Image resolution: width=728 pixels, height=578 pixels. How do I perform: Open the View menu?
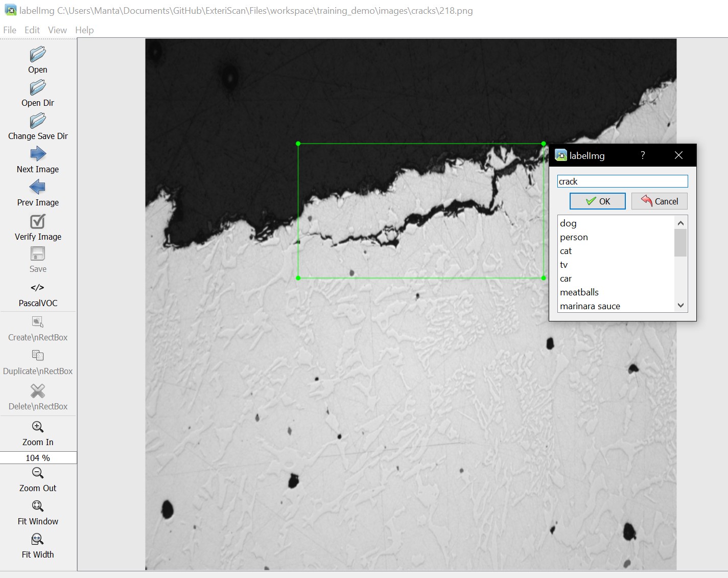pyautogui.click(x=57, y=30)
